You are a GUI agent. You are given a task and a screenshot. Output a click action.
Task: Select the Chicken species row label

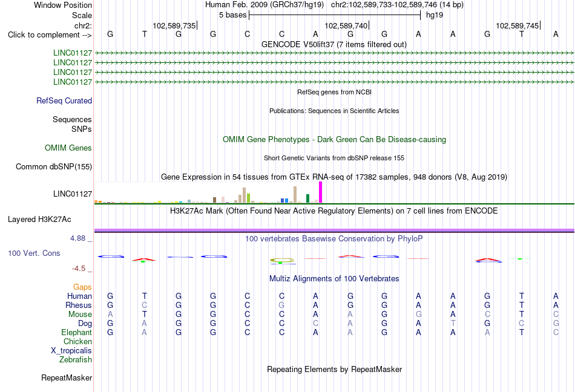77,341
